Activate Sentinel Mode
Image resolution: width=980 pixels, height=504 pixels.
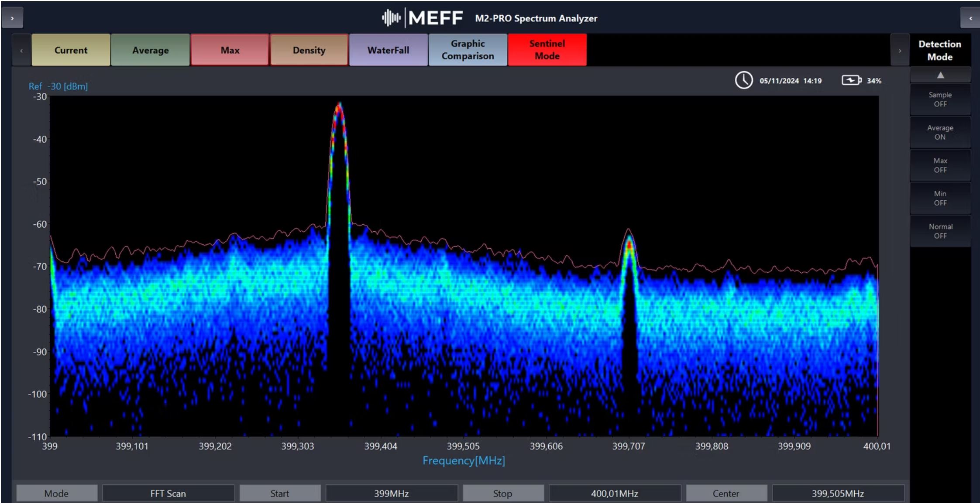tap(547, 50)
